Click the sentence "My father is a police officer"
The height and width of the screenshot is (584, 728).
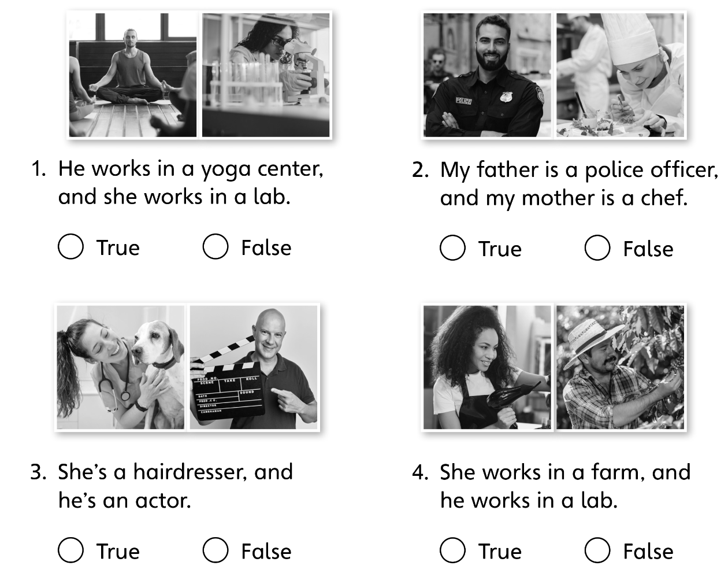[579, 170]
